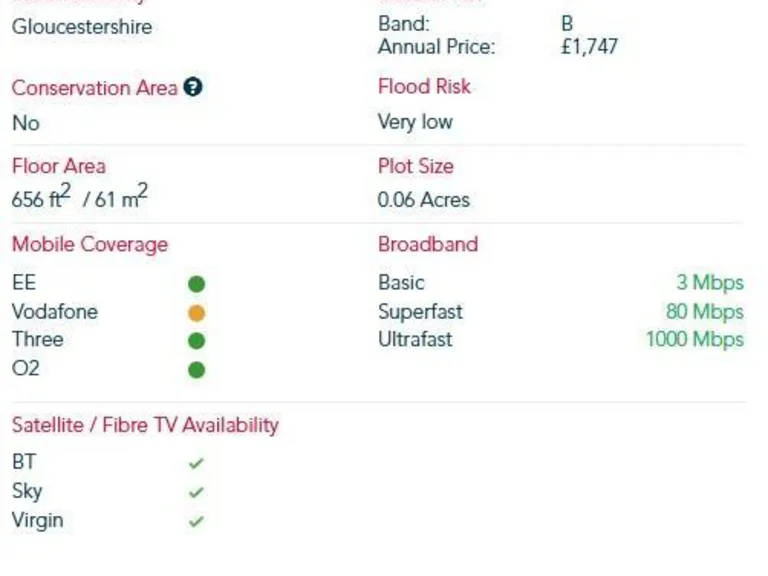This screenshot has width=768, height=576.
Task: Select the Floor Area value text
Action: pos(80,197)
